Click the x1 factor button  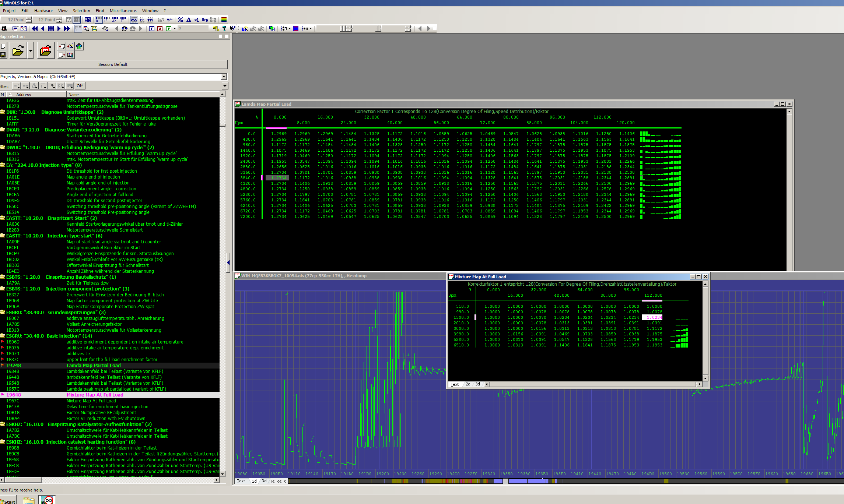tap(197, 20)
